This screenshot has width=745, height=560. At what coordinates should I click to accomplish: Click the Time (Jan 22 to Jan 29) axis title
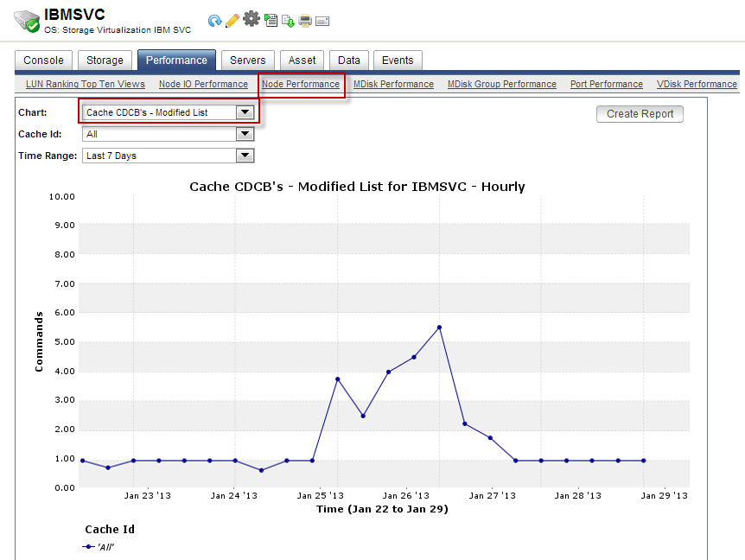tap(382, 509)
